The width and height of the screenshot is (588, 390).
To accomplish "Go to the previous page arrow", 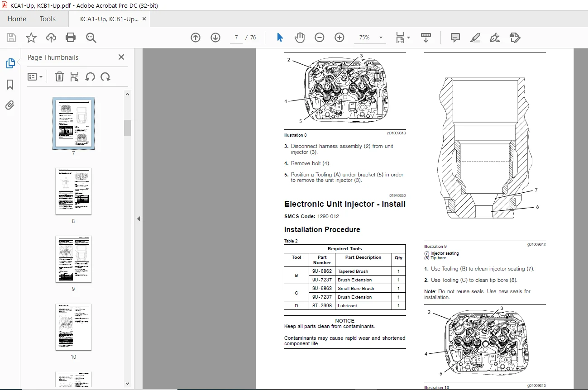I will tap(196, 38).
